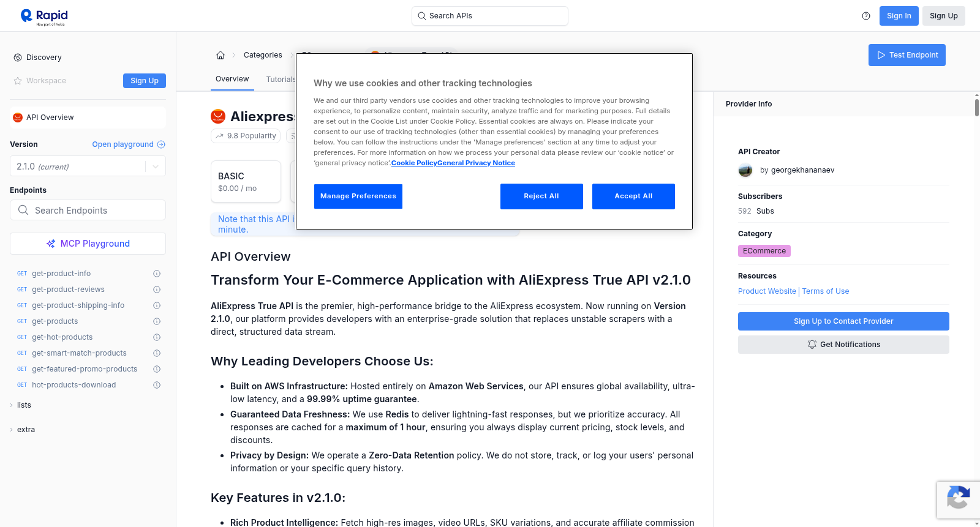Screen dimensions: 980x527
Task: Click Manage Preferences in cookie dialog
Action: (358, 196)
